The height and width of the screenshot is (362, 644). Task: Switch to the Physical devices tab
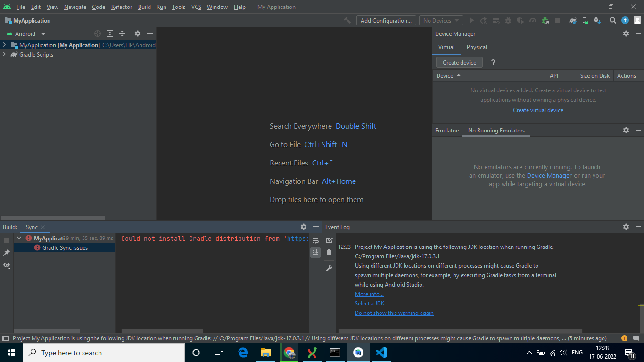(x=477, y=47)
